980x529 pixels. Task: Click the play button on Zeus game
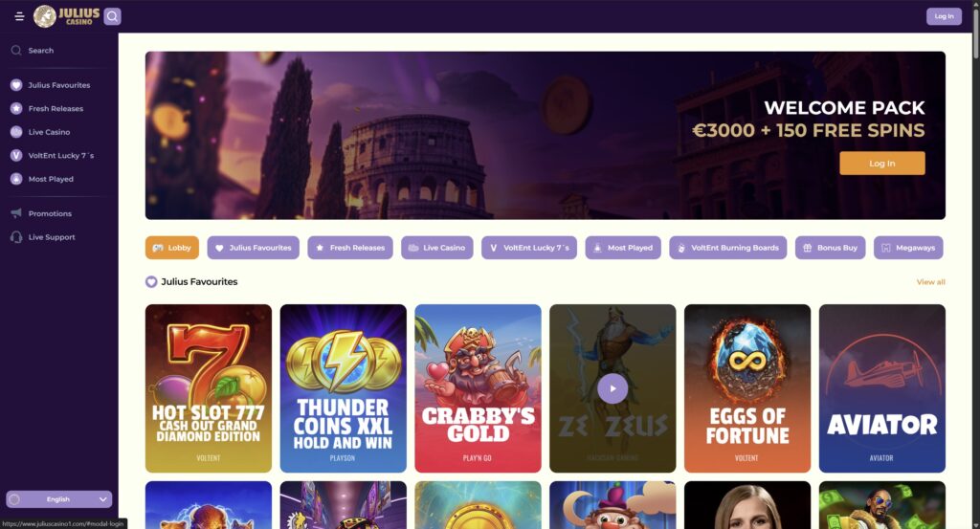[612, 388]
